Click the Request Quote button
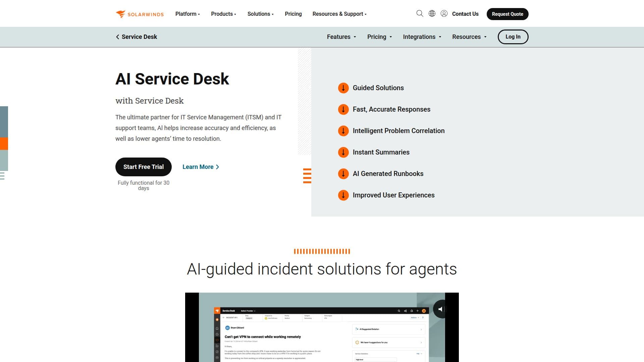Screen dimensions: 644x362 (507, 14)
